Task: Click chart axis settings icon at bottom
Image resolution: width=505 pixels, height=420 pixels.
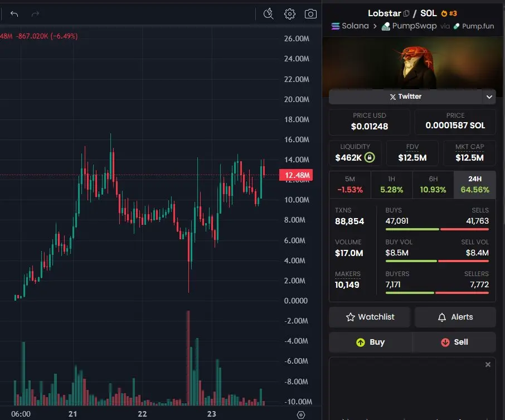Action: click(301, 414)
